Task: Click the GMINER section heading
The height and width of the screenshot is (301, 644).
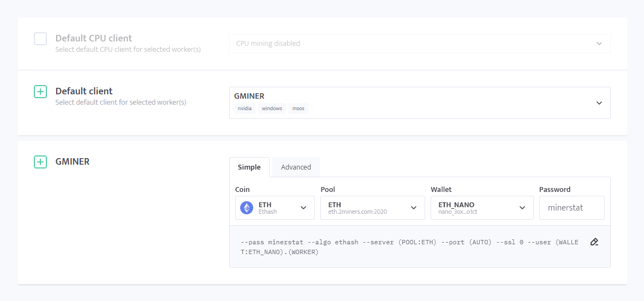Action: click(72, 161)
